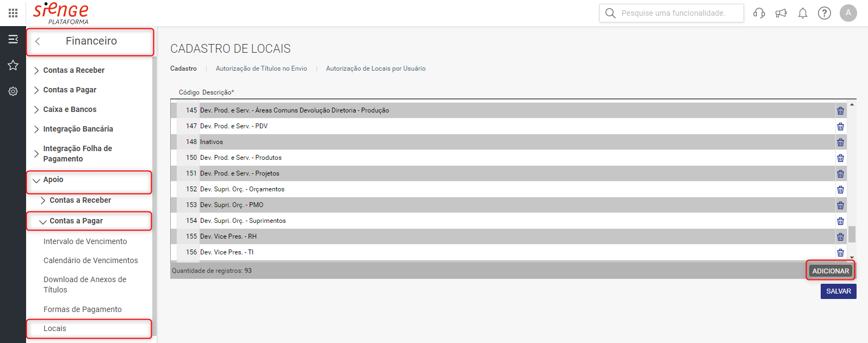The height and width of the screenshot is (343, 868).
Task: Open Intervalo de Vencimento menu item
Action: point(85,241)
